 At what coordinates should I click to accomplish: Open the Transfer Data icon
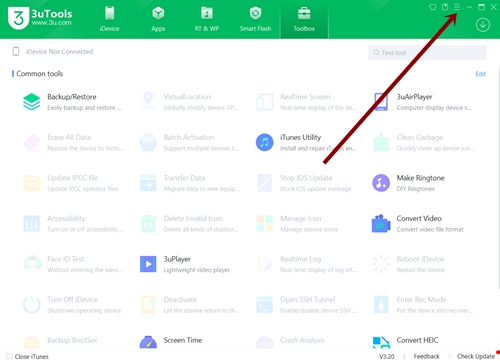[148, 183]
